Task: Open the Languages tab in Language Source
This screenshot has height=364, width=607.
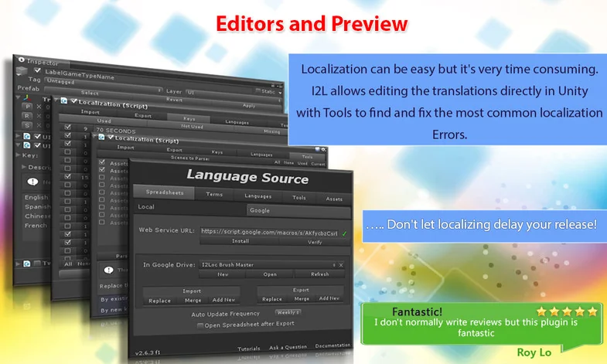Action: [x=257, y=196]
